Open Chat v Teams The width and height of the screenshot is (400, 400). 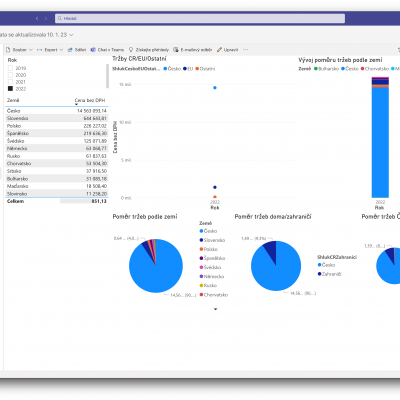pos(107,50)
